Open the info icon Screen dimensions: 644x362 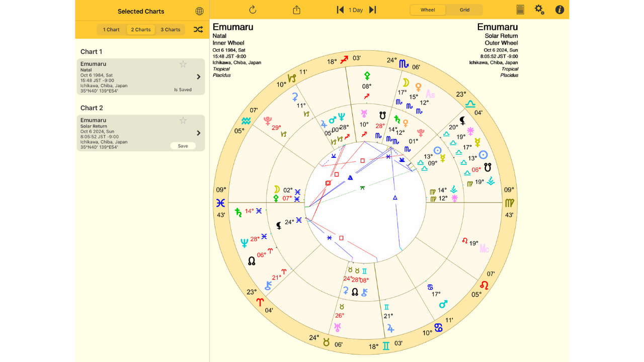pos(559,10)
